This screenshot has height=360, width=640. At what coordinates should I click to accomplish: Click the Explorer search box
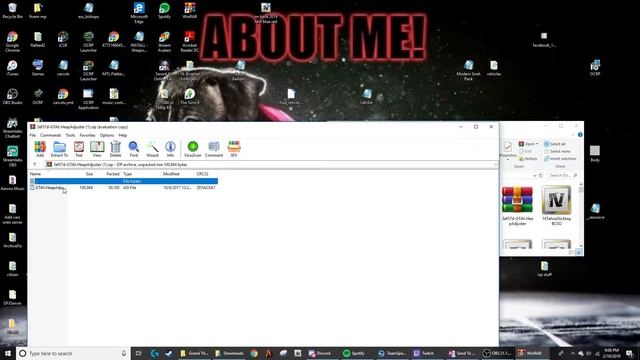tap(563, 175)
